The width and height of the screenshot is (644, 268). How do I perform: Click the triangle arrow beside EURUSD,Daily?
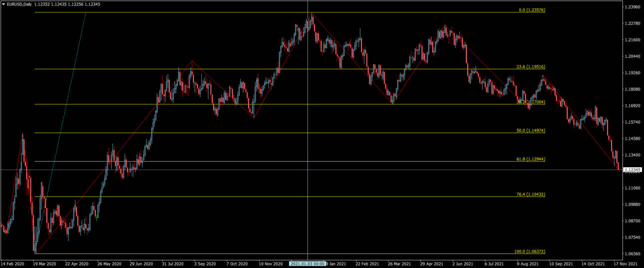click(x=3, y=4)
